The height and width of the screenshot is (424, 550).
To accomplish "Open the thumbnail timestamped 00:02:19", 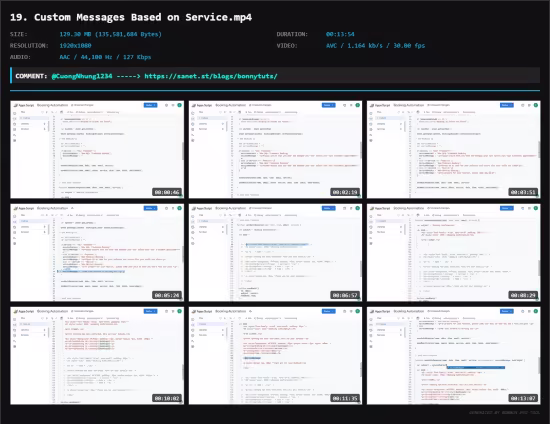I will click(275, 149).
